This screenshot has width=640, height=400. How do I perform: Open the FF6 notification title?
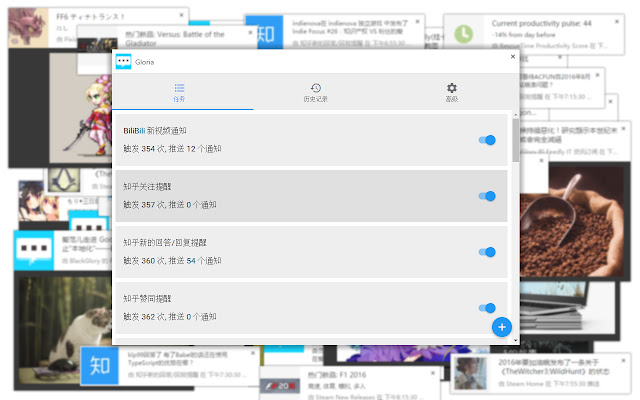(x=90, y=17)
